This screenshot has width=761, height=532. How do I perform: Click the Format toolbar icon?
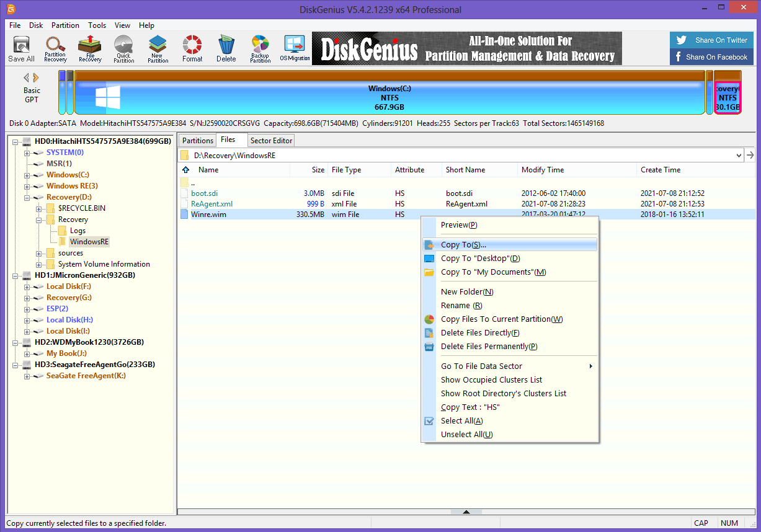pyautogui.click(x=192, y=49)
